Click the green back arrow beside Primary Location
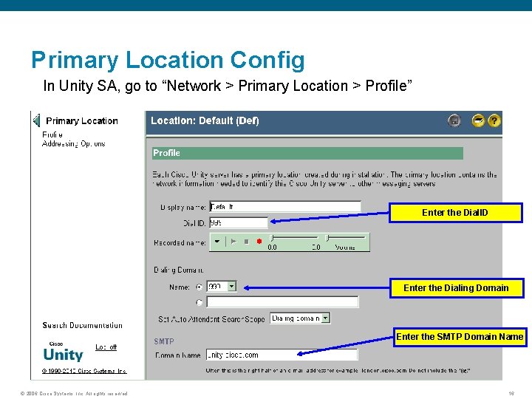Screen dimensions: 532x399 pyautogui.click(x=37, y=120)
